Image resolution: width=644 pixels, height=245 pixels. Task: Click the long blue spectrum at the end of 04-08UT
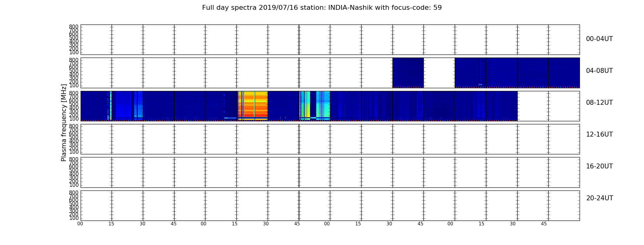[517, 73]
